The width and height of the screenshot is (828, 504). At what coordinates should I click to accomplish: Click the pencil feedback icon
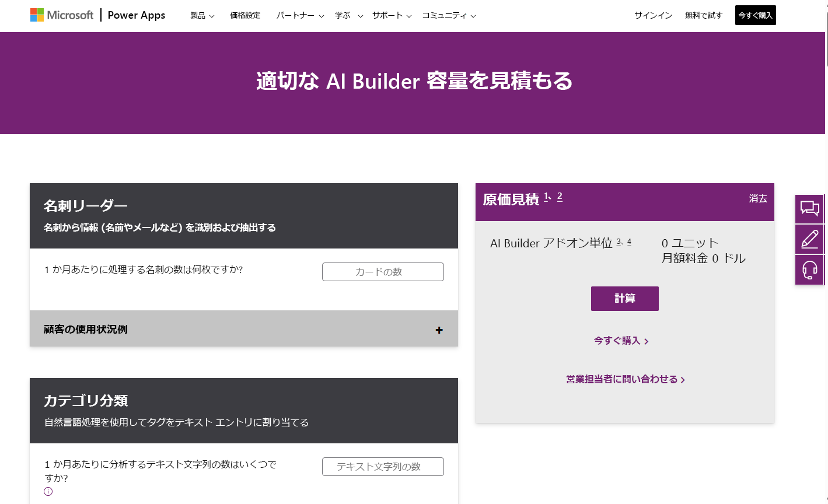tap(809, 239)
